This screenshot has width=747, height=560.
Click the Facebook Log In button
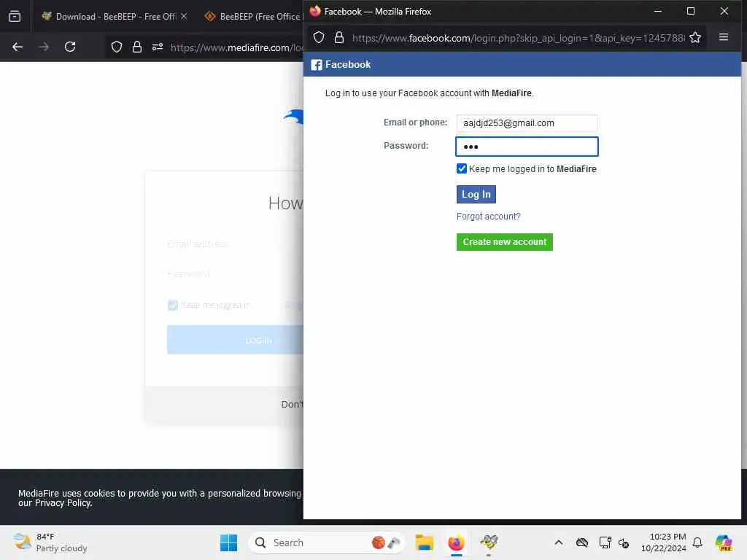(476, 194)
